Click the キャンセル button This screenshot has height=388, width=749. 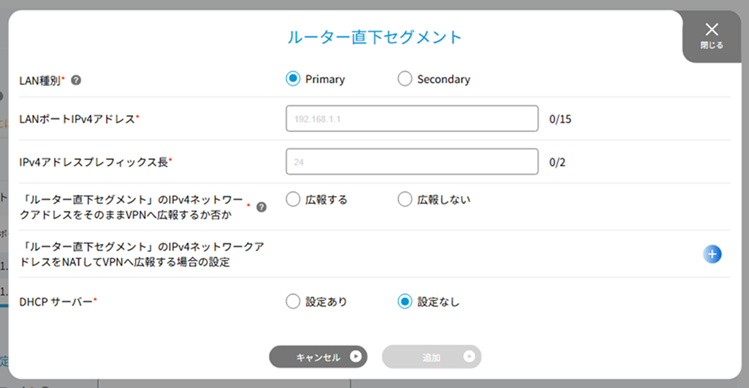318,357
